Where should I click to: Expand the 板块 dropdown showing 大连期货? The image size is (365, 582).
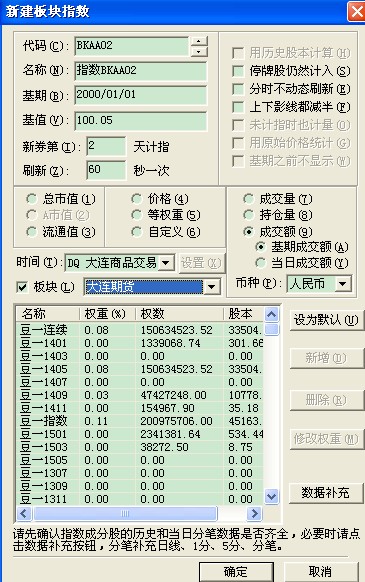pos(212,287)
